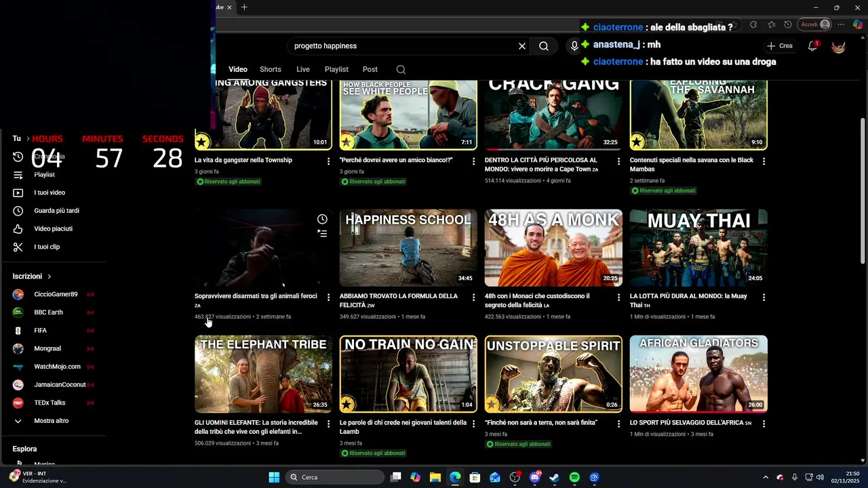Open Edge browser extensions icon
The width and height of the screenshot is (868, 488).
click(753, 24)
